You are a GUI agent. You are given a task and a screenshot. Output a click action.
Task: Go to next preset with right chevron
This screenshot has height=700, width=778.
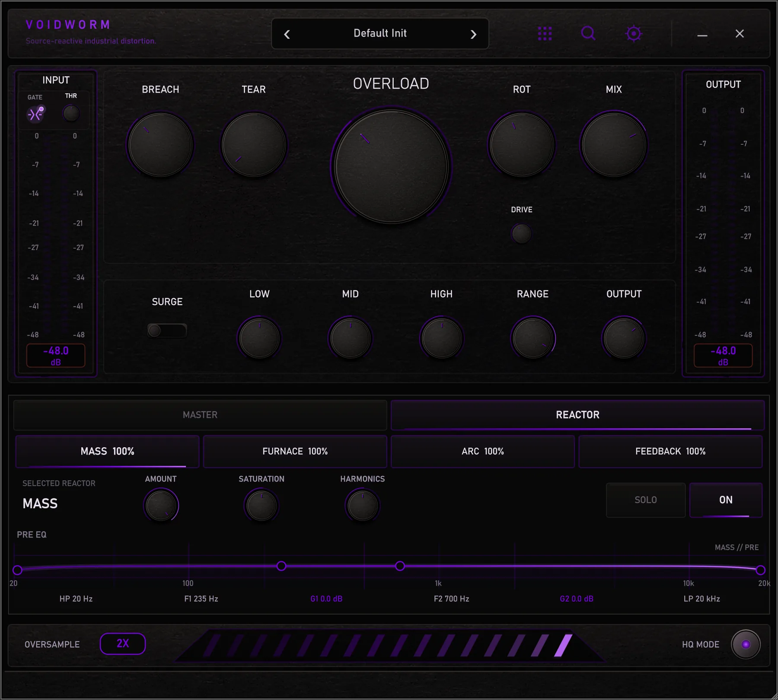tap(473, 34)
